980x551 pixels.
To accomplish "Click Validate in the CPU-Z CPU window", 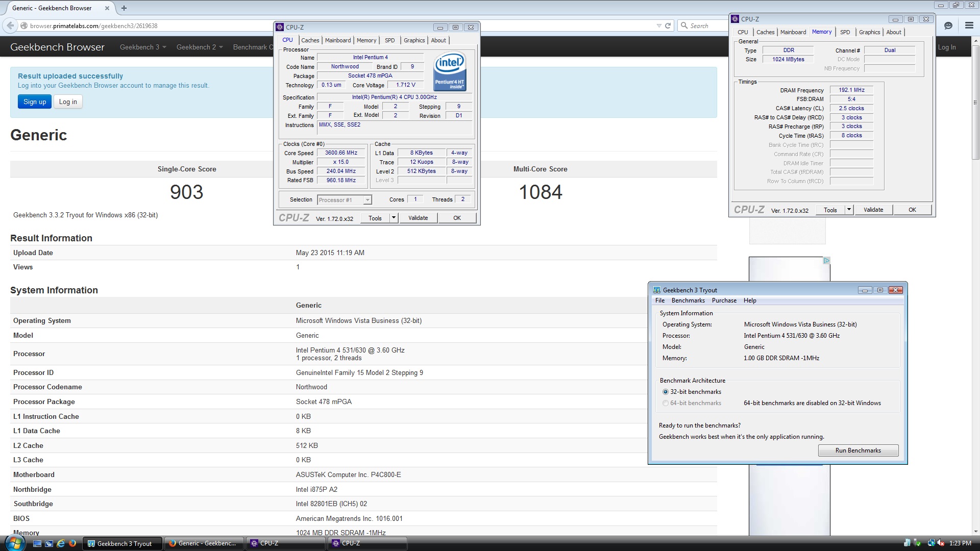I will point(418,218).
